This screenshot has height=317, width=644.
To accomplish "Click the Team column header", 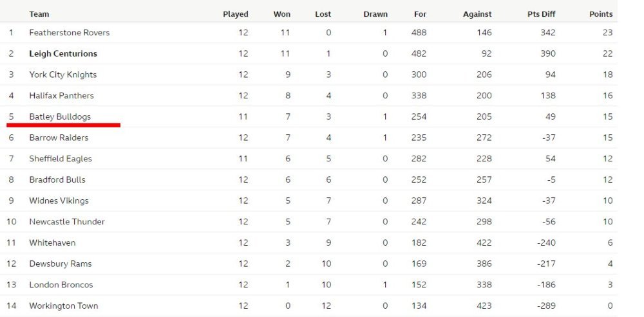I will pos(39,14).
